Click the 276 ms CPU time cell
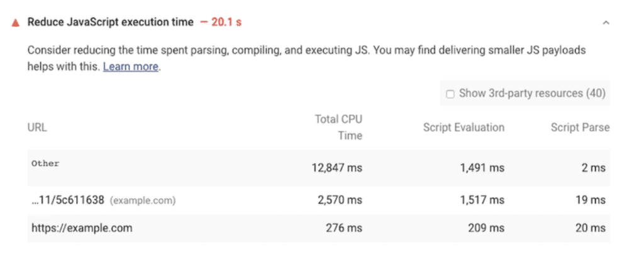644x257 pixels. [344, 228]
